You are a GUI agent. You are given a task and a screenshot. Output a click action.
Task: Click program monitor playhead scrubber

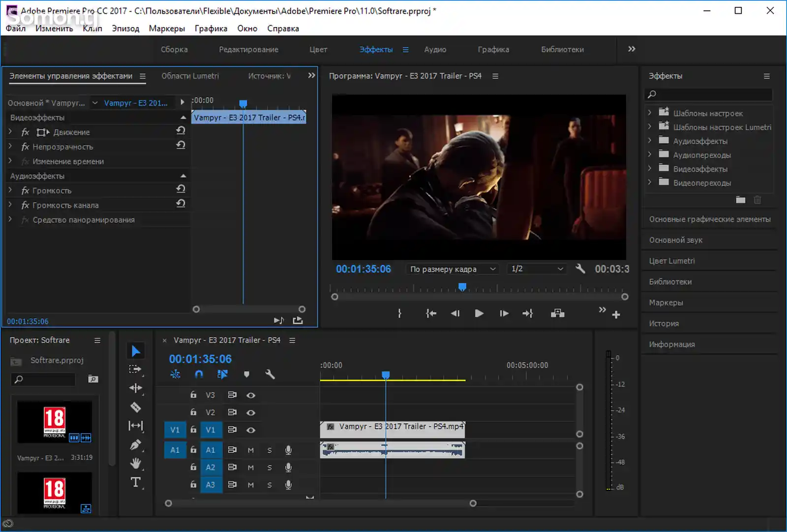[x=462, y=287]
